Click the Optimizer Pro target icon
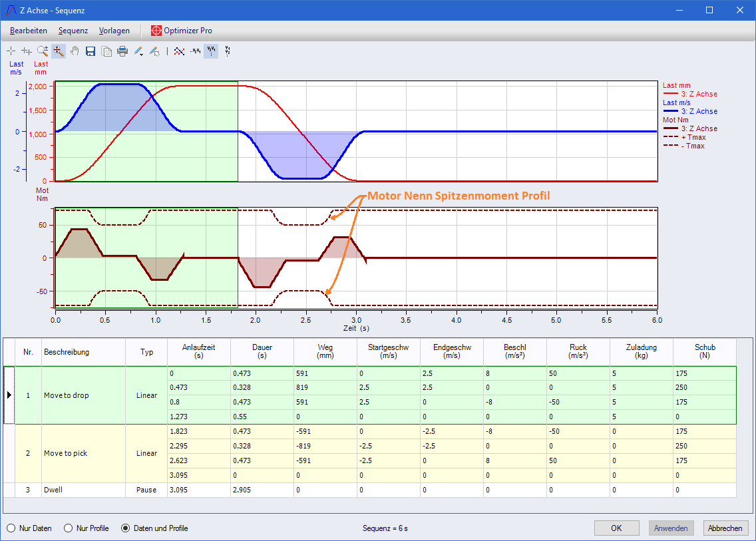 pyautogui.click(x=156, y=31)
